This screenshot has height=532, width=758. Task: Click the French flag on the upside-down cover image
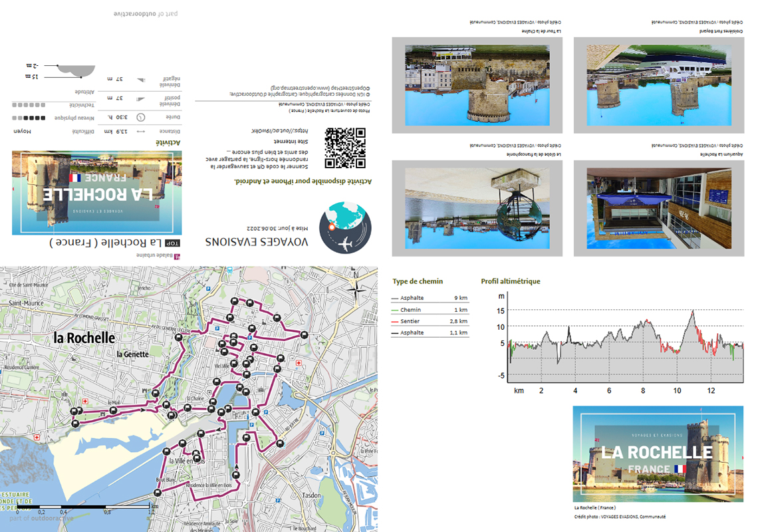tap(75, 178)
